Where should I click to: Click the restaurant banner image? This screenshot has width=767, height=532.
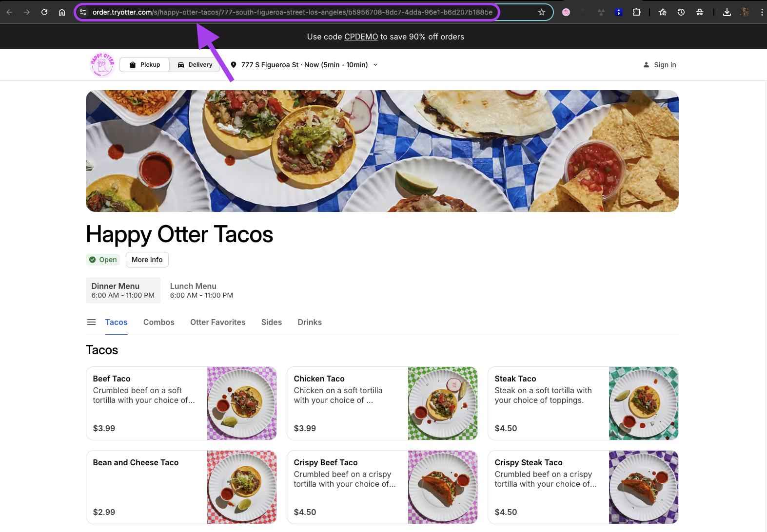pyautogui.click(x=382, y=151)
